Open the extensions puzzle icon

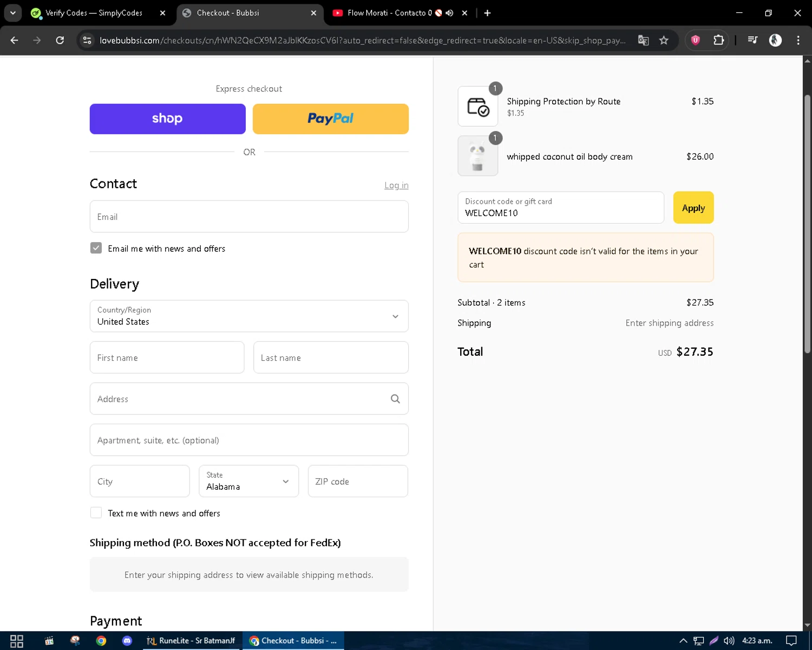tap(718, 40)
